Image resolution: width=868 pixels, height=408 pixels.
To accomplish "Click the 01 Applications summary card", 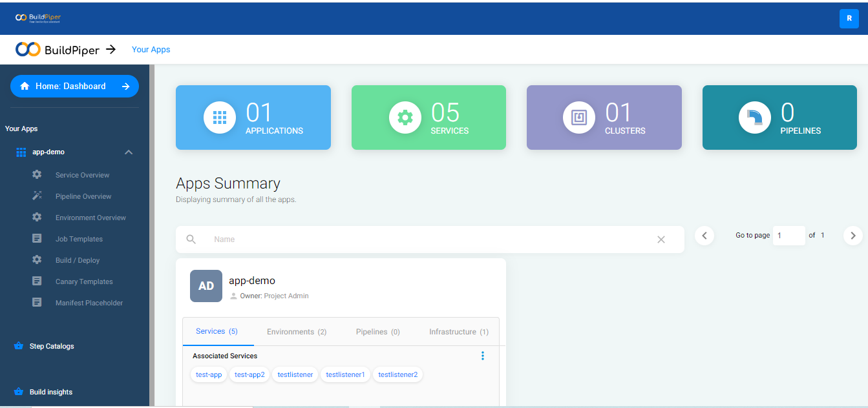I will pyautogui.click(x=253, y=117).
